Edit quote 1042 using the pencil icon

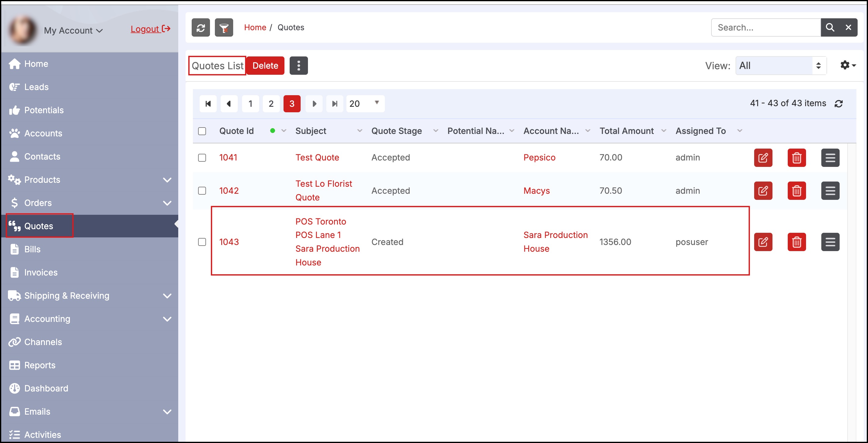[763, 191]
